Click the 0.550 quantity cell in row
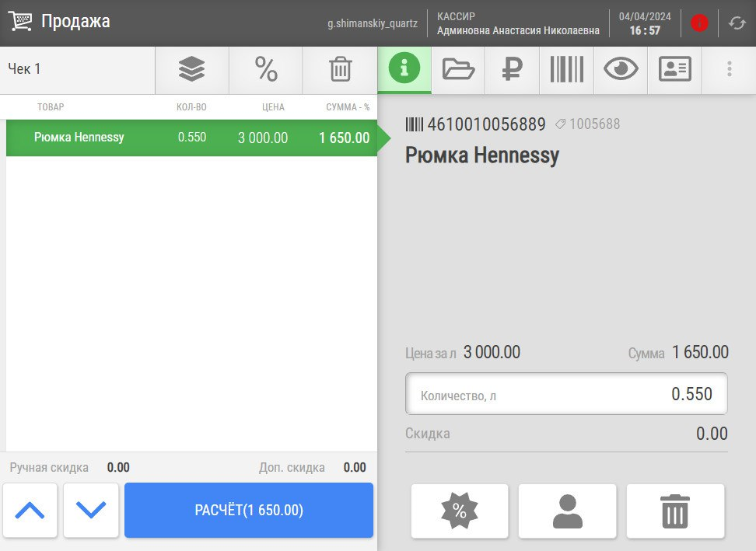The height and width of the screenshot is (551, 756). point(192,138)
